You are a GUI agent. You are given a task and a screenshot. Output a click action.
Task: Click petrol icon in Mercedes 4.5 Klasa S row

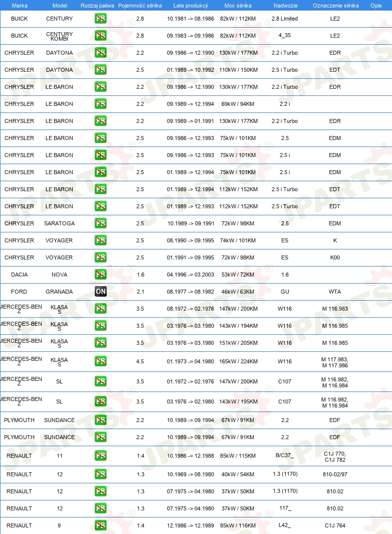(x=100, y=361)
